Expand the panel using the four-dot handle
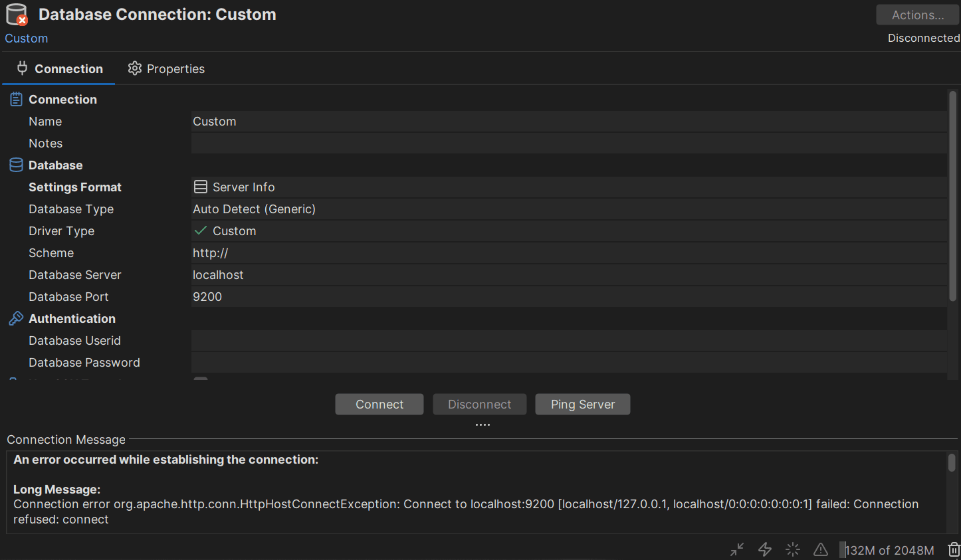This screenshot has width=961, height=560. (x=482, y=423)
